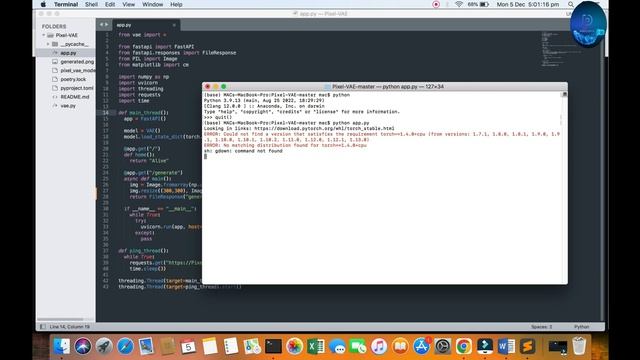
Task: Close the app.py tab
Action: coord(174,25)
